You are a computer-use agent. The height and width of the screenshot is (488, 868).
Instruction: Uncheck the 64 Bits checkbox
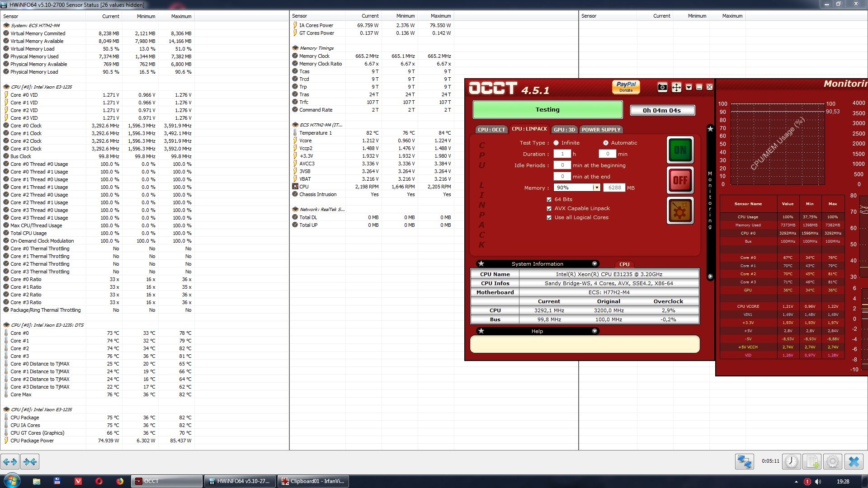(549, 199)
